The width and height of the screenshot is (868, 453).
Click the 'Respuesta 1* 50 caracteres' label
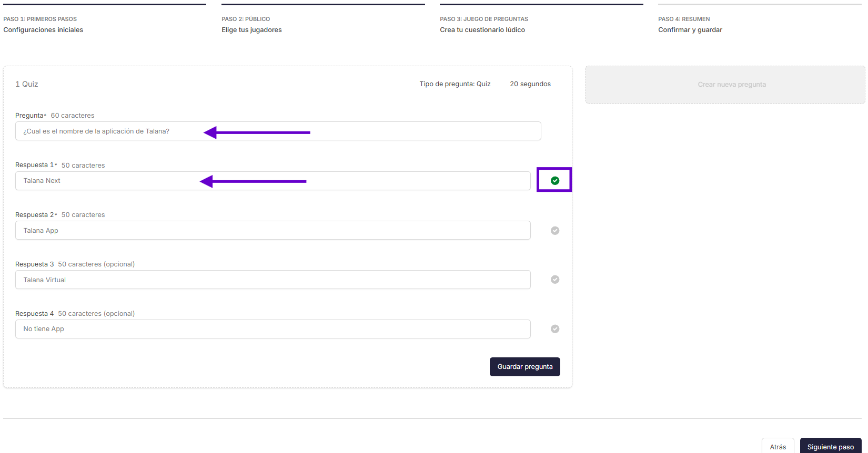[60, 165]
